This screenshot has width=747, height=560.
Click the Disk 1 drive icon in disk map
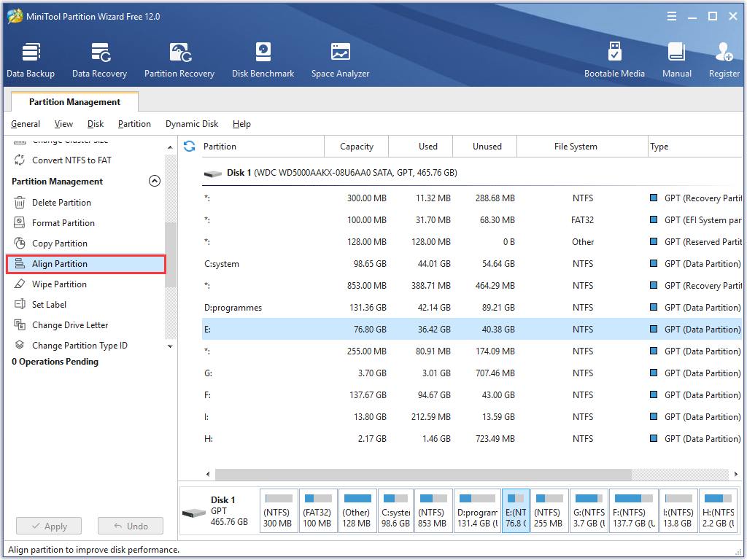tap(194, 513)
